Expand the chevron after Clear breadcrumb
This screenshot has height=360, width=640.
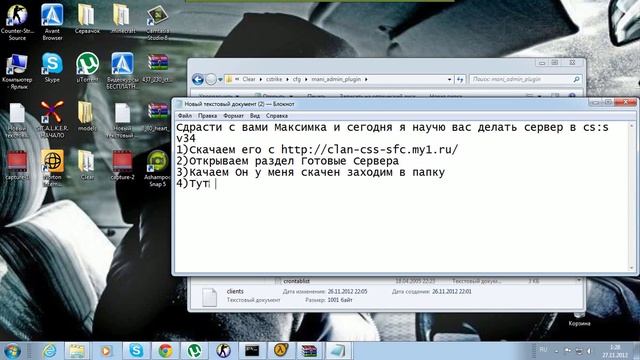[261, 79]
